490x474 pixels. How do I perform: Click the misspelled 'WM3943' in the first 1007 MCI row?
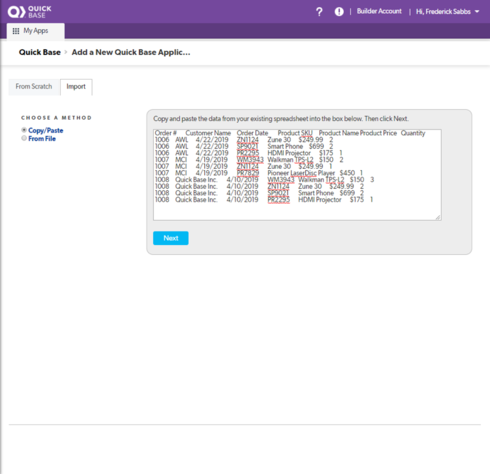tap(250, 160)
